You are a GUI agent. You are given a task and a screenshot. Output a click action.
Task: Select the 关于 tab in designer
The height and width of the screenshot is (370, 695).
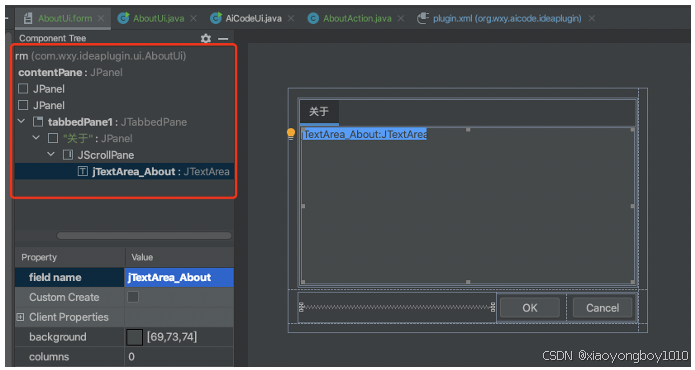tap(319, 112)
